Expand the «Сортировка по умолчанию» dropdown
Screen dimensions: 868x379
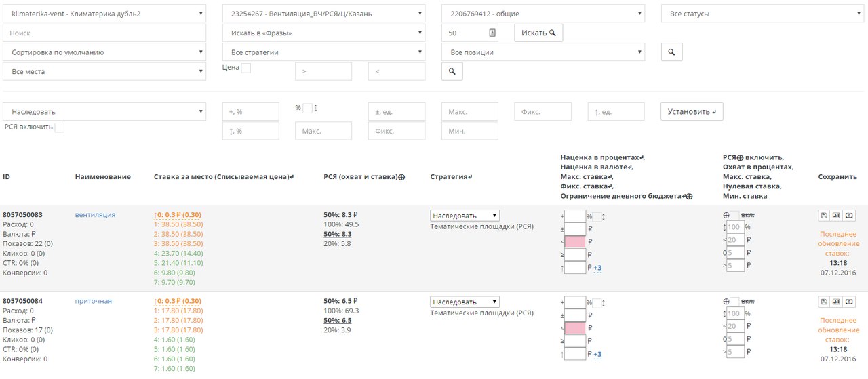click(x=104, y=52)
